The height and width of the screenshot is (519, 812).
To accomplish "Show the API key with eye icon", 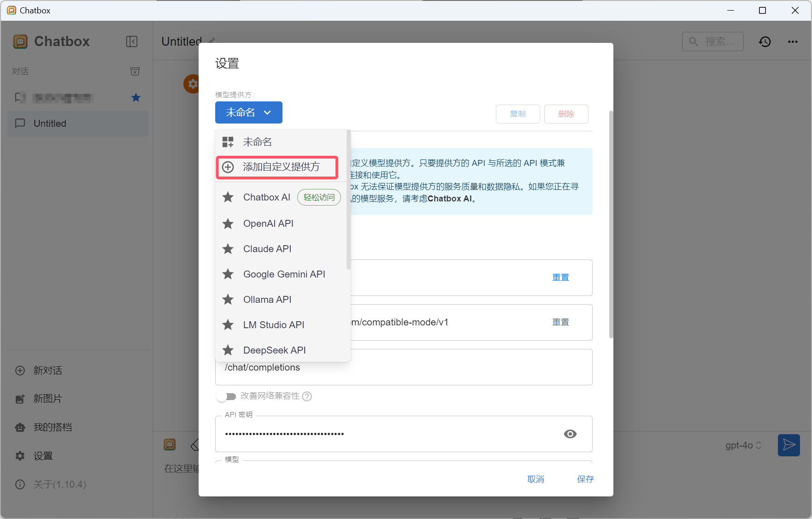I will (x=570, y=434).
